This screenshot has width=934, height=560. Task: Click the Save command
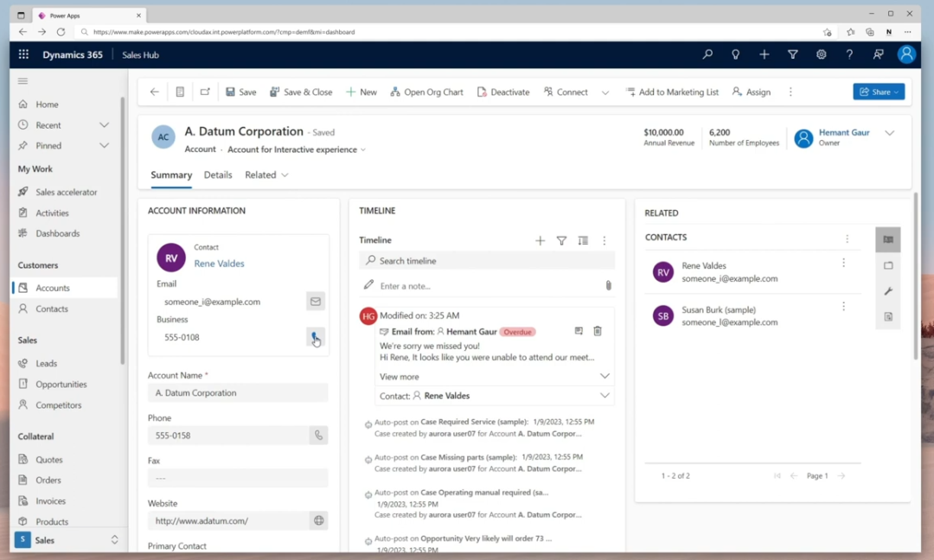(240, 92)
